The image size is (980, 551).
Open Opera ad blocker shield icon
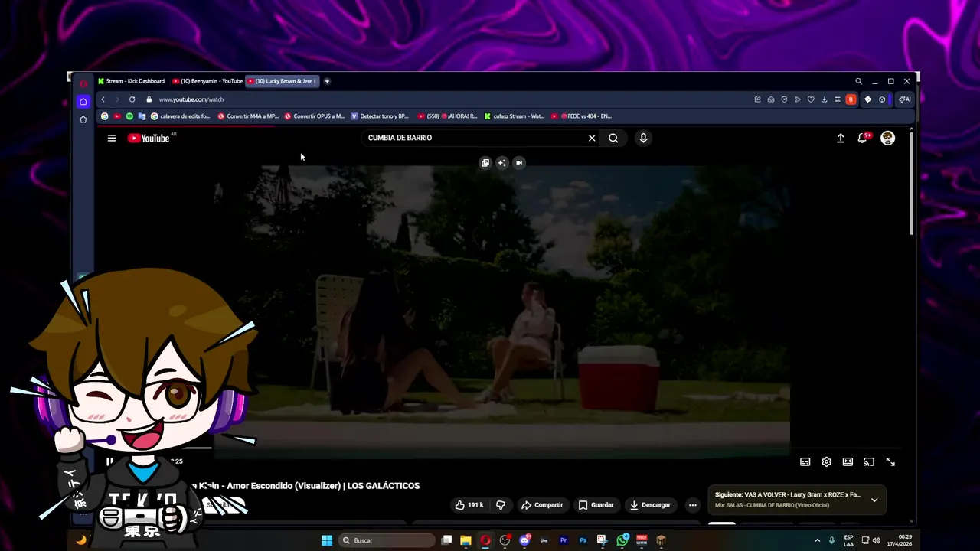pyautogui.click(x=784, y=99)
